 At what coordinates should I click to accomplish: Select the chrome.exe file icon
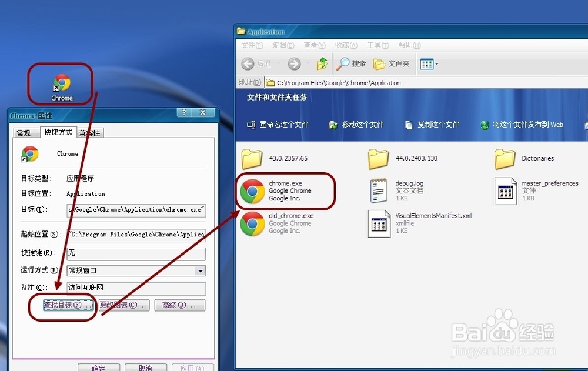pos(252,191)
